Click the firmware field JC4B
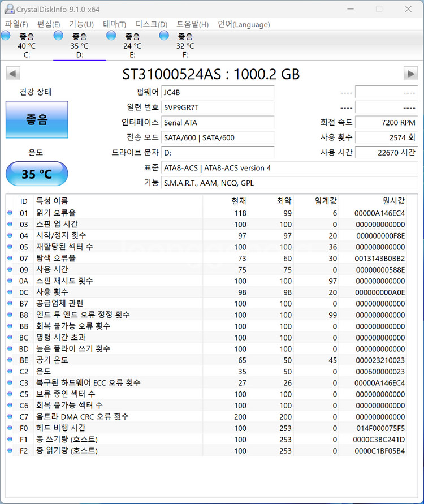This screenshot has height=504, width=424. [218, 93]
